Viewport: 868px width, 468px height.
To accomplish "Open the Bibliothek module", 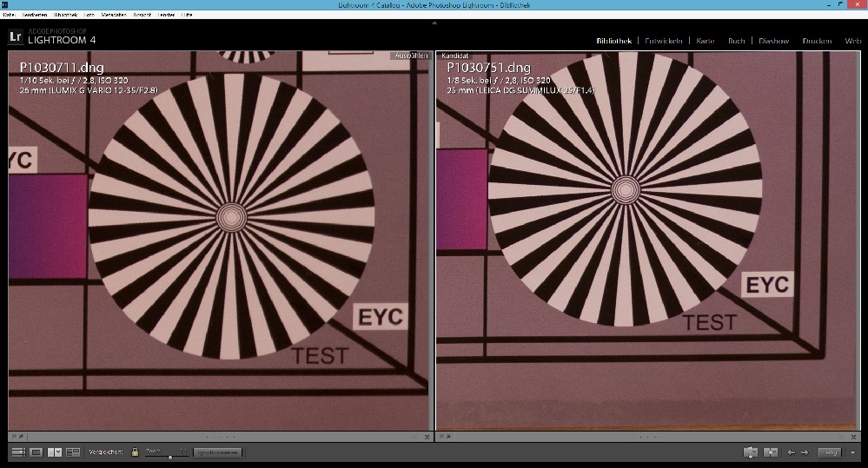I will pos(614,41).
